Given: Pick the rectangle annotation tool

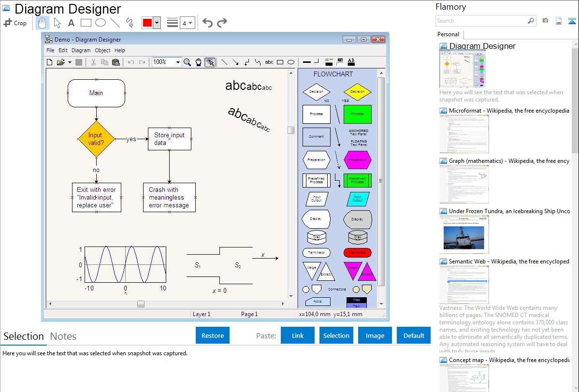Looking at the screenshot, I should coord(86,23).
